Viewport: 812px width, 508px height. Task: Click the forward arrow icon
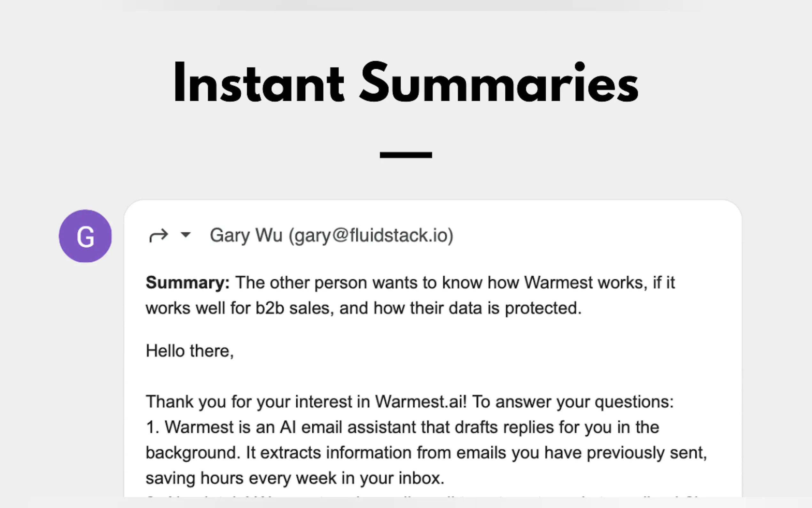click(159, 235)
